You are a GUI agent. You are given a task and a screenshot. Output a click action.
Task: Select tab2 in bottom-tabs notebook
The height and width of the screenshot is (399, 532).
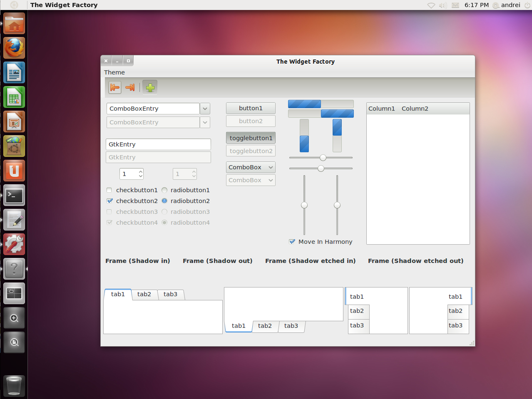[265, 326]
